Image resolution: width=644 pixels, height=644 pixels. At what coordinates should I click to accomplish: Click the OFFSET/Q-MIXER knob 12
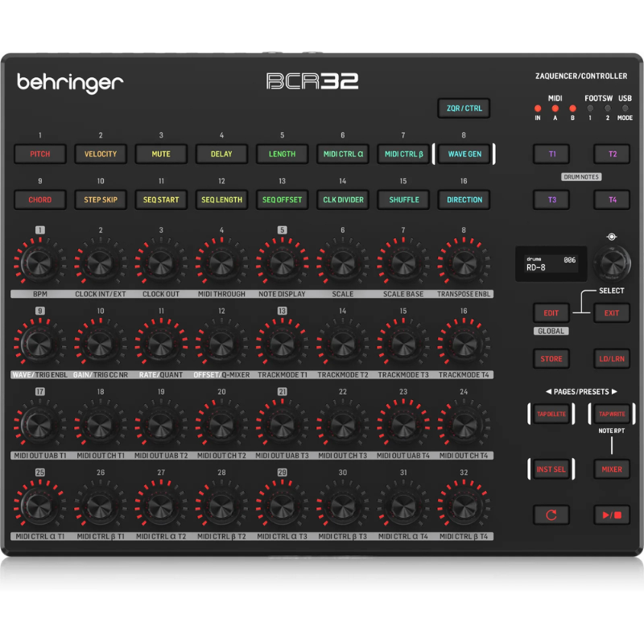(221, 344)
